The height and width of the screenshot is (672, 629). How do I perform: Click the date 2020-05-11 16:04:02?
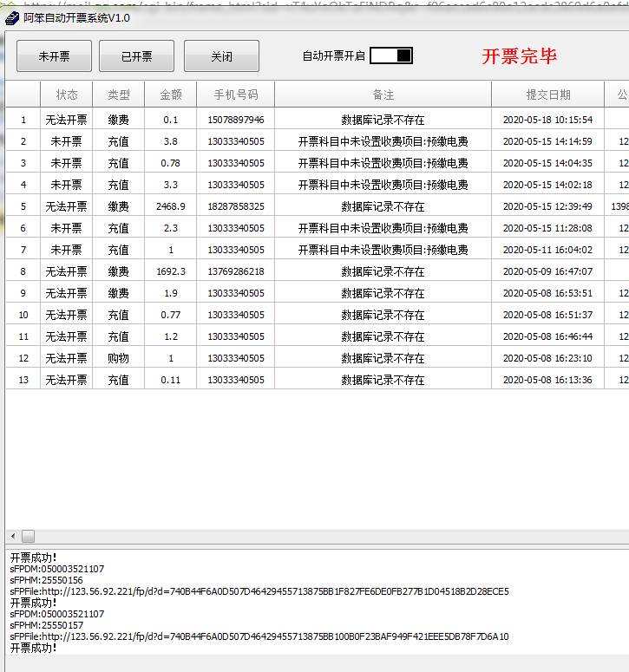click(x=547, y=250)
